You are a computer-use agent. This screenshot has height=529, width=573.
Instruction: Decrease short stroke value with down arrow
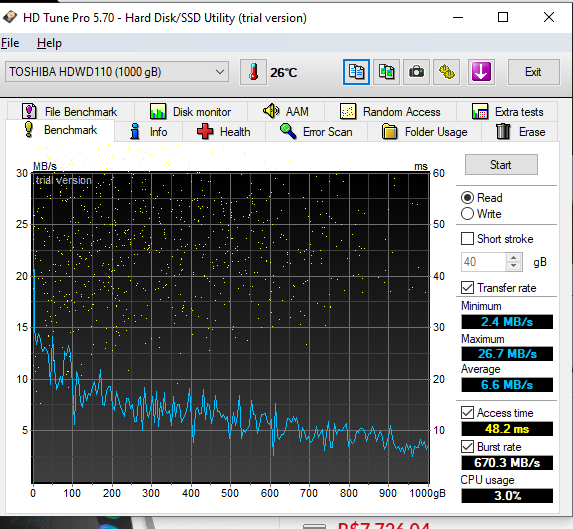tap(513, 266)
